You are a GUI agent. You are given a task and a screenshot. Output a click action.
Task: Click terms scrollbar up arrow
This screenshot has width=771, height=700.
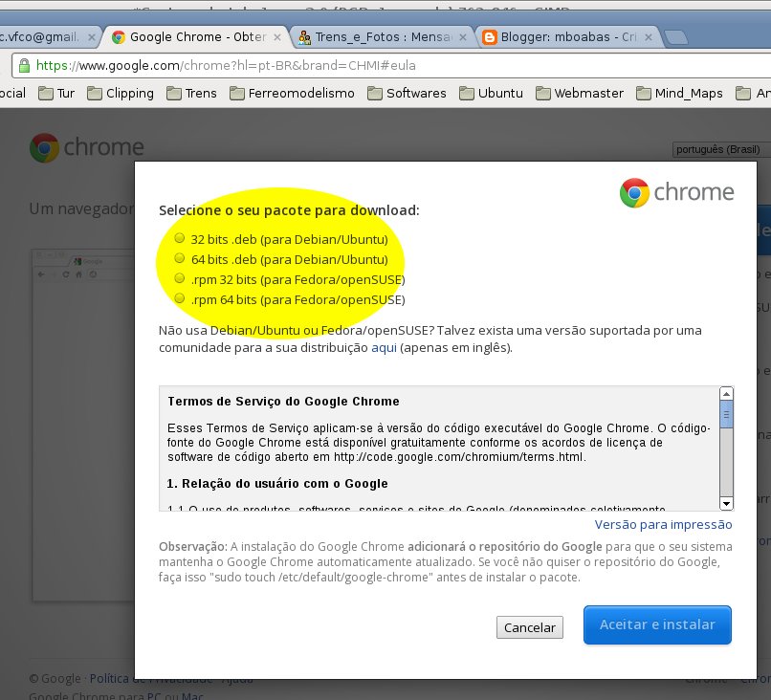726,394
